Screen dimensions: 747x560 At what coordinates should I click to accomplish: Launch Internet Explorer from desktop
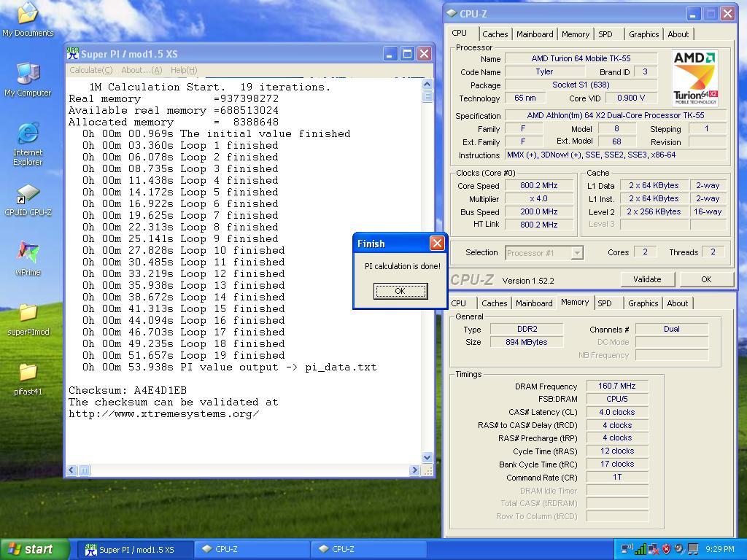[28, 144]
